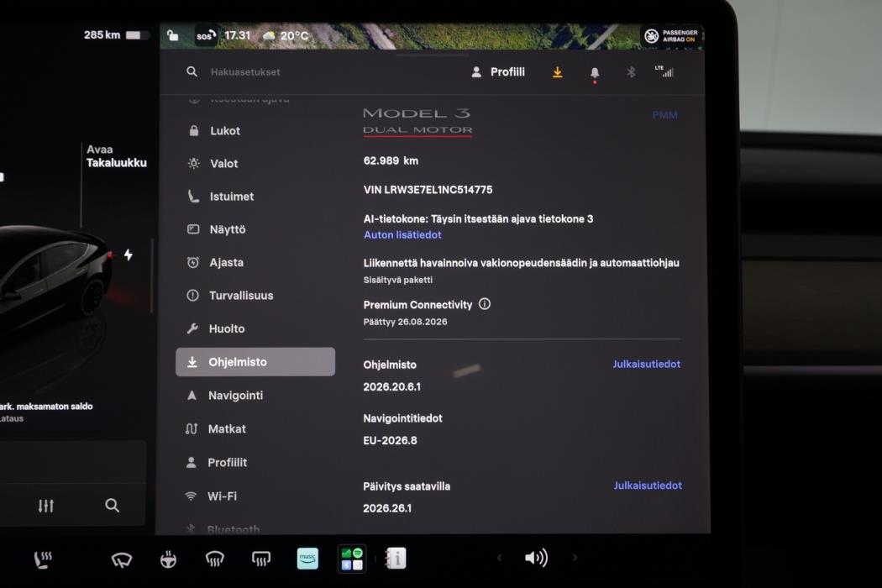Open the app launcher grid icon
882x588 pixels.
tap(352, 559)
